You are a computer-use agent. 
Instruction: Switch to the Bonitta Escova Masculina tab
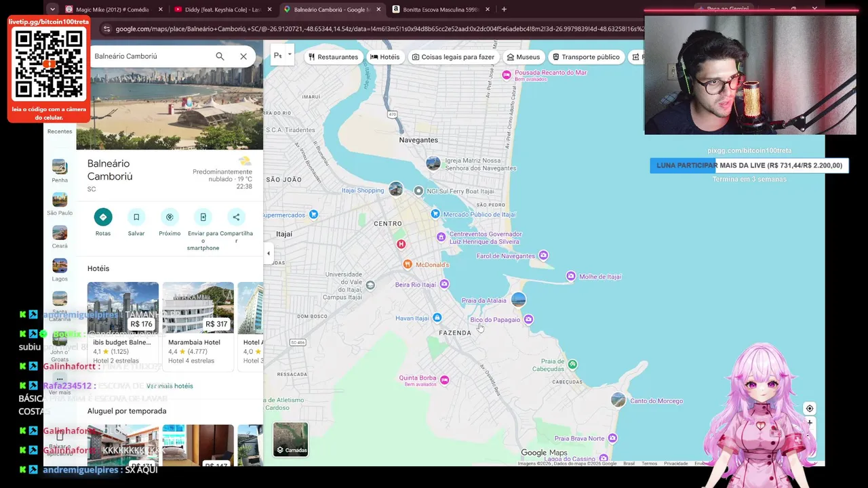[x=441, y=9]
